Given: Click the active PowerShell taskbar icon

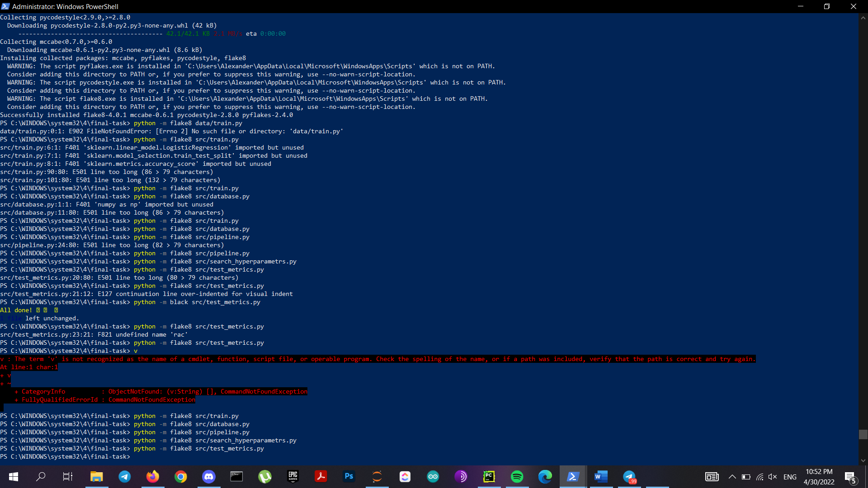Looking at the screenshot, I should 573,476.
